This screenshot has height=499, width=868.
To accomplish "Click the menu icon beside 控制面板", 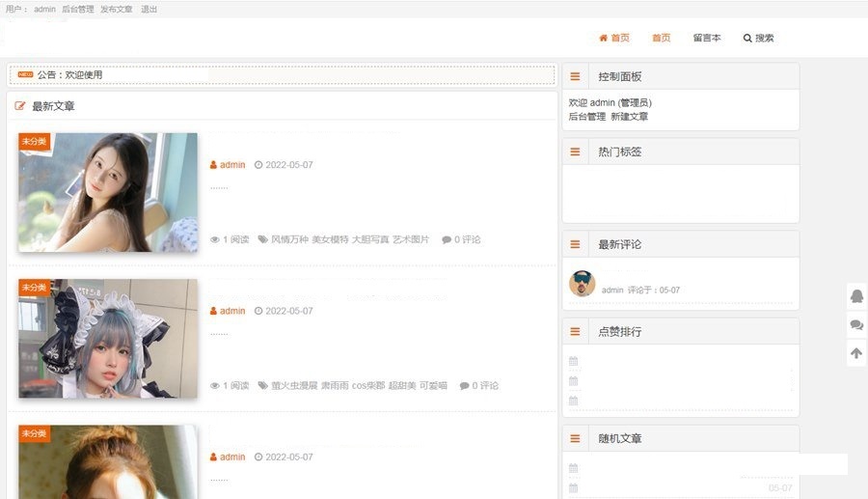I will [576, 76].
